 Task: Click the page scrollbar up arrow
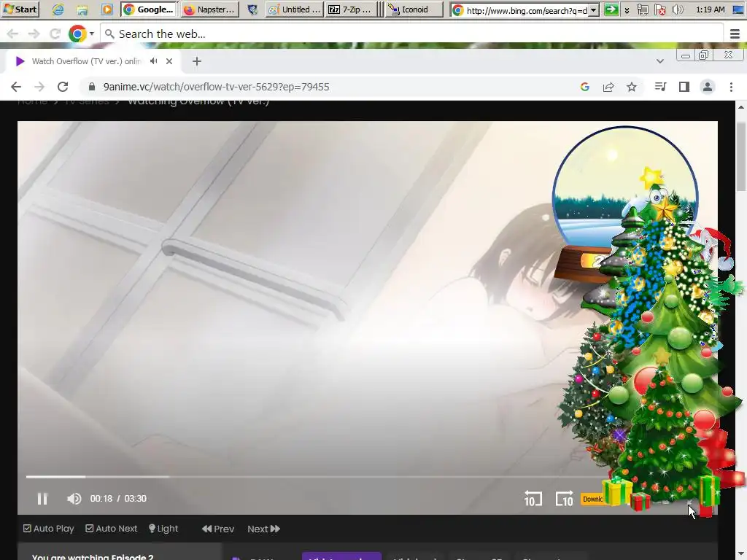741,107
